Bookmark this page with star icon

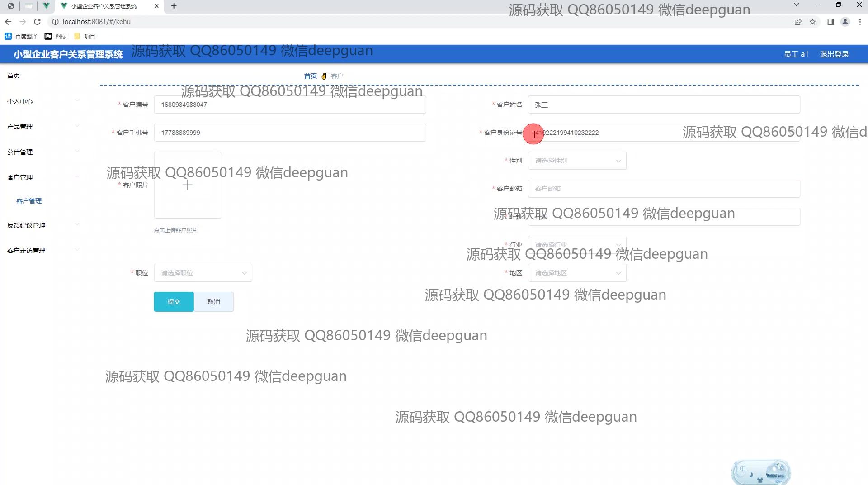coord(812,22)
